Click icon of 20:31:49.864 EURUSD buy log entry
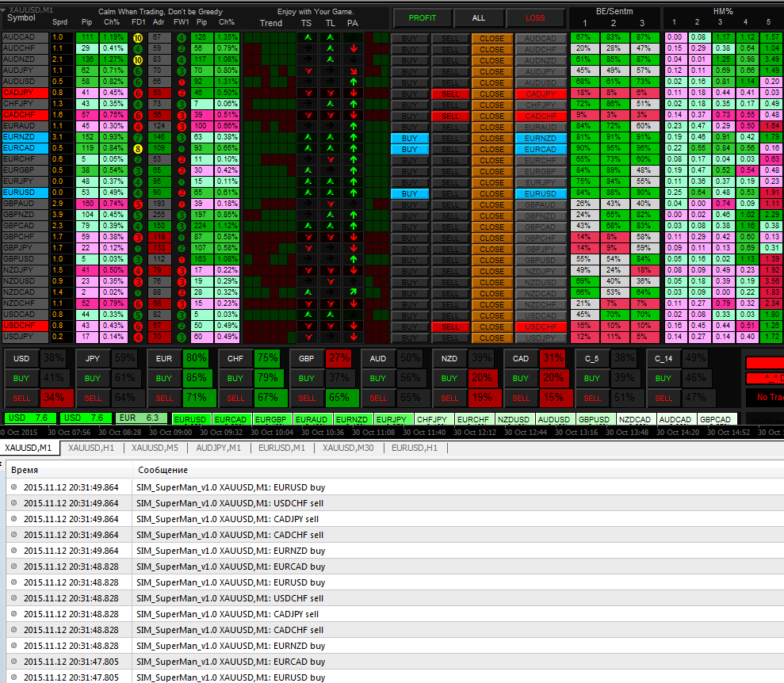The width and height of the screenshot is (784, 683). [x=14, y=487]
